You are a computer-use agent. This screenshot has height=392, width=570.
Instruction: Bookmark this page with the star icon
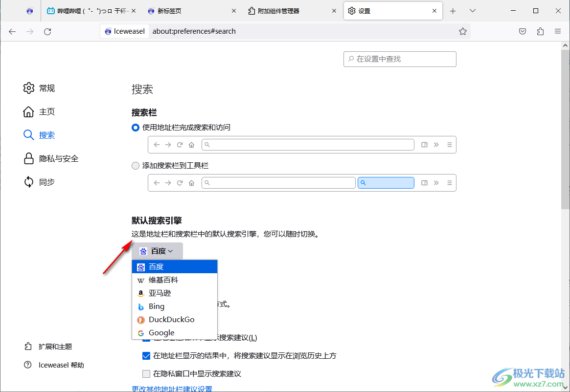tap(462, 32)
